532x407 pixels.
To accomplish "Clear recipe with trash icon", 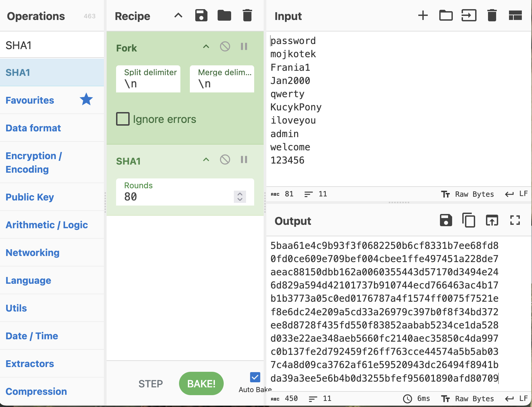I will click(247, 16).
